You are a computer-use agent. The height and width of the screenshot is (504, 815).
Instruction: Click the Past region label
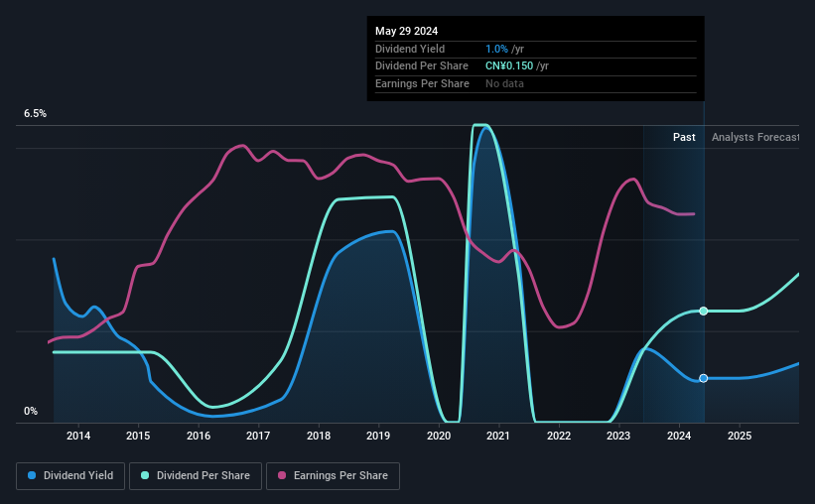684,137
